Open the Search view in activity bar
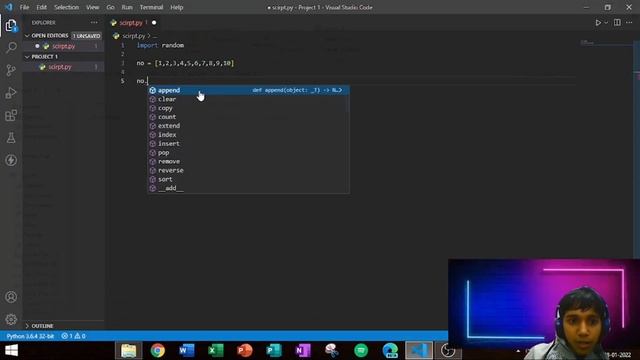 pos(11,48)
